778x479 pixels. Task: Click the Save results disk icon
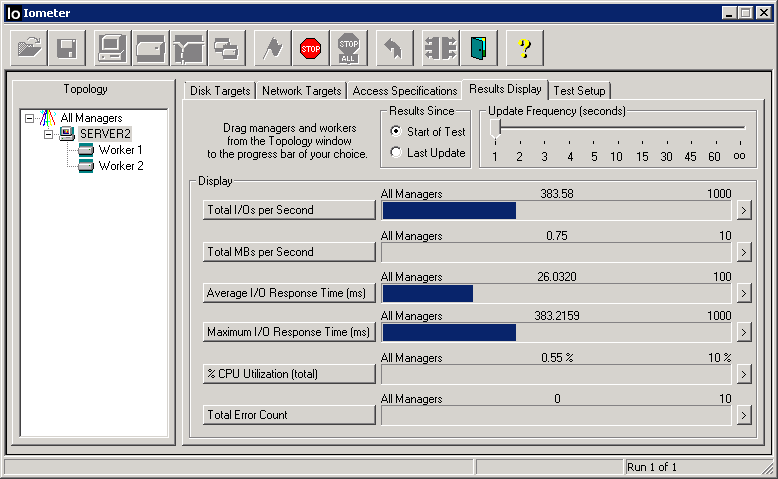click(x=67, y=47)
